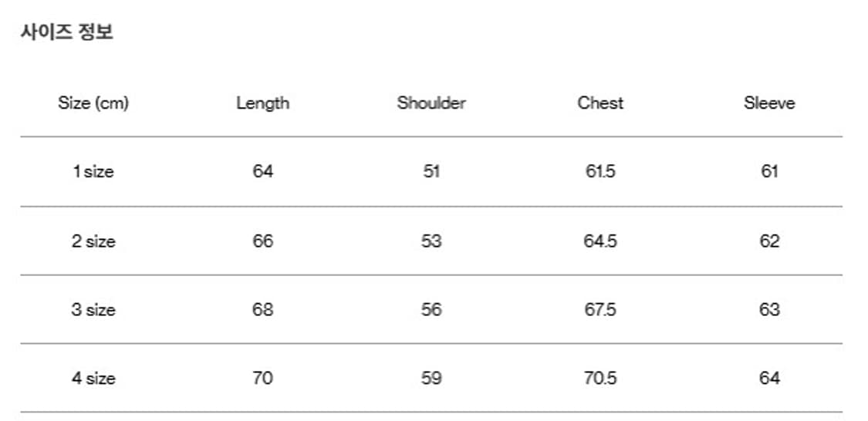This screenshot has height=421, width=868.
Task: Select Shoulder value 59 in 4 size row
Action: click(431, 378)
